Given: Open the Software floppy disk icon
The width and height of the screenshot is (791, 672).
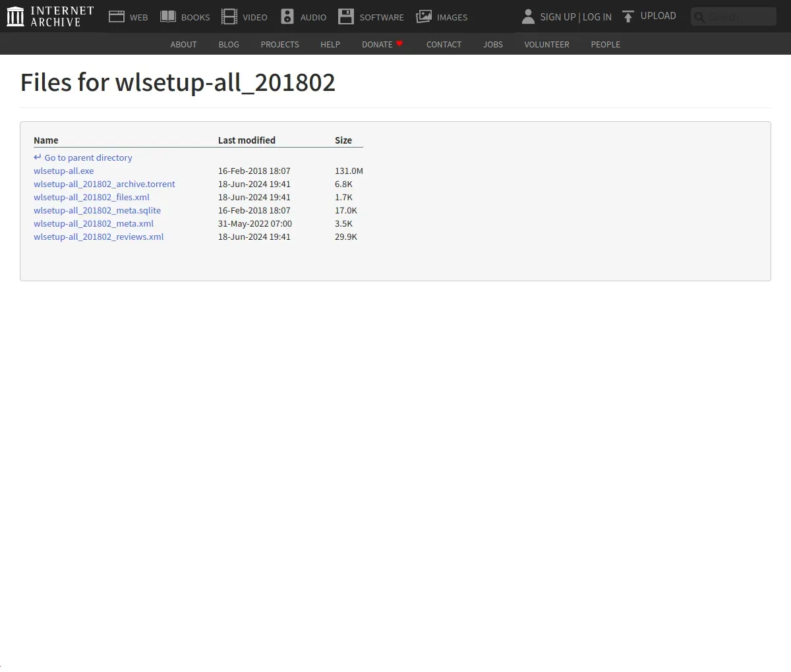Looking at the screenshot, I should point(346,16).
